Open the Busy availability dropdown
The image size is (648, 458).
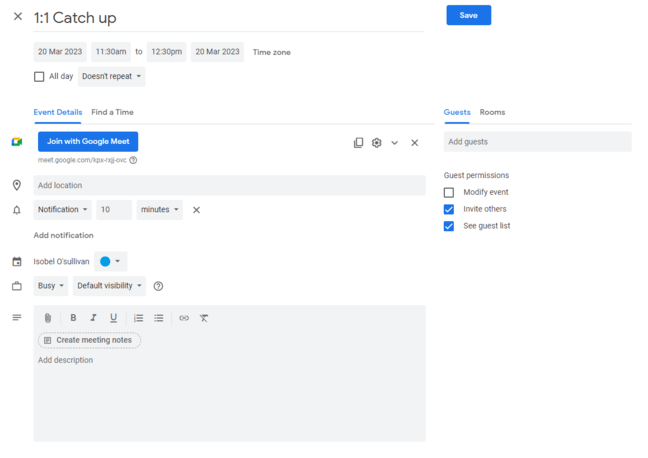[x=51, y=286]
